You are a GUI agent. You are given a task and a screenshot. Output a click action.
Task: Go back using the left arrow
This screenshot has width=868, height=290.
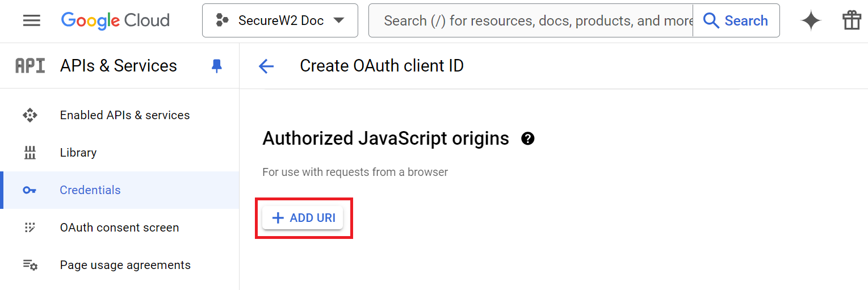(x=266, y=66)
